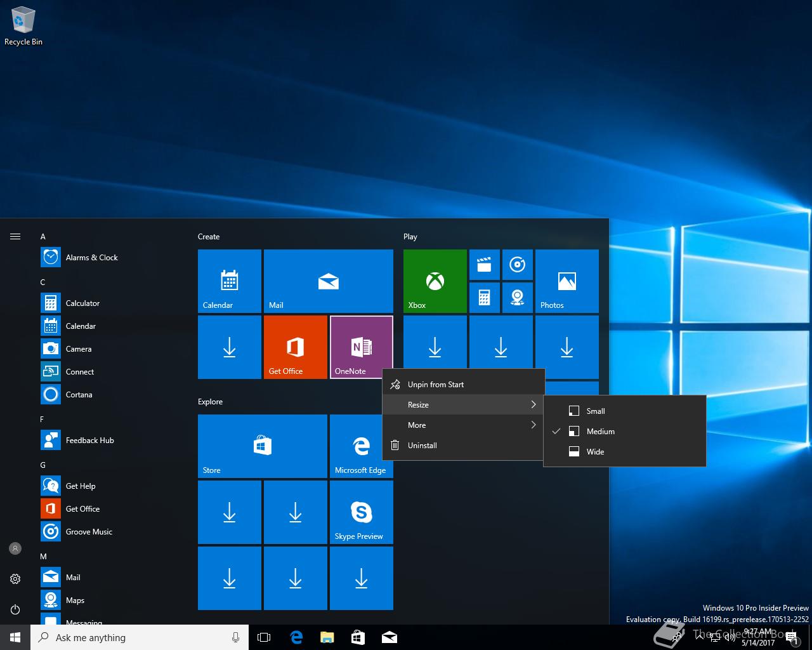812x650 pixels.
Task: Choose Uninstall from context menu
Action: pyautogui.click(x=464, y=446)
